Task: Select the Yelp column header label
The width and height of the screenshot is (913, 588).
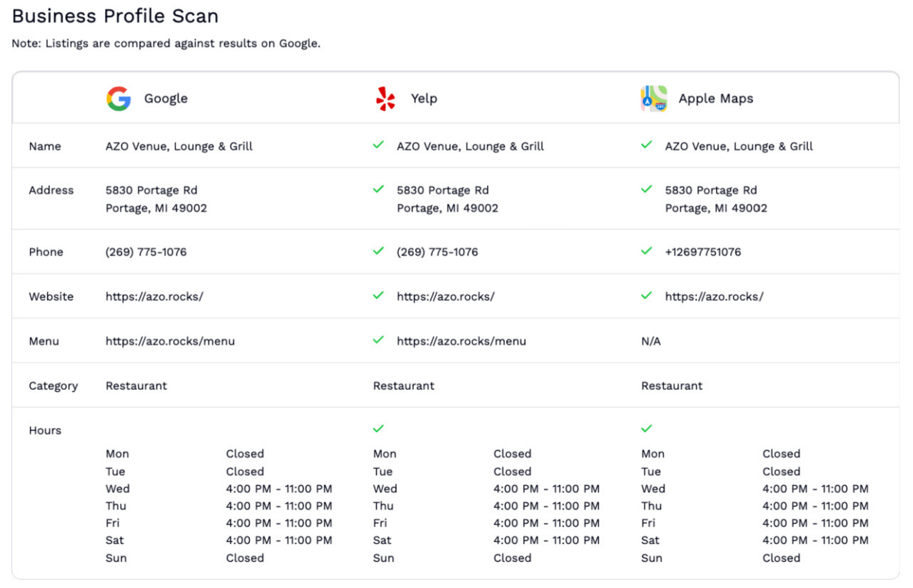Action: pos(424,98)
